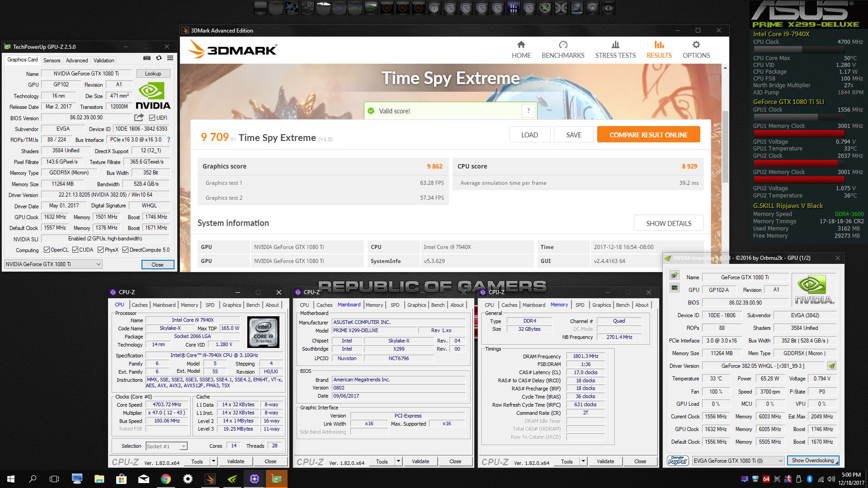Toggle the DirectCompute 5.0 checkbox
Screen dimensions: 868x488
coord(126,250)
